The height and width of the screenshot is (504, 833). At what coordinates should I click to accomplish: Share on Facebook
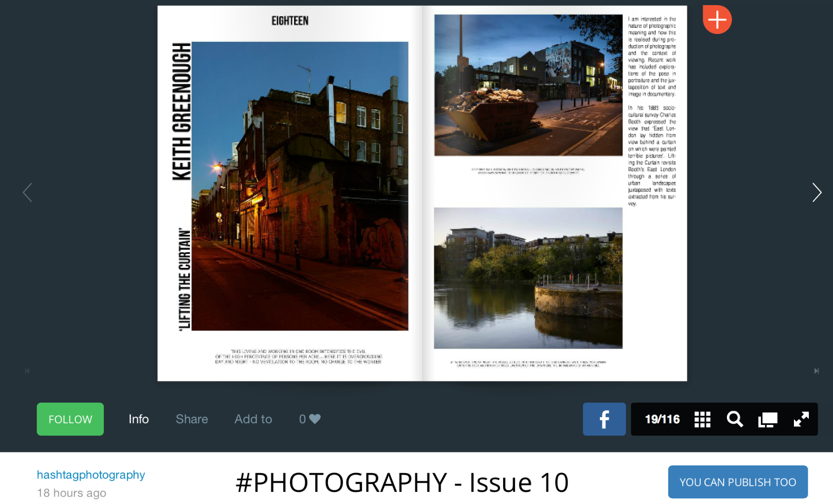click(604, 419)
